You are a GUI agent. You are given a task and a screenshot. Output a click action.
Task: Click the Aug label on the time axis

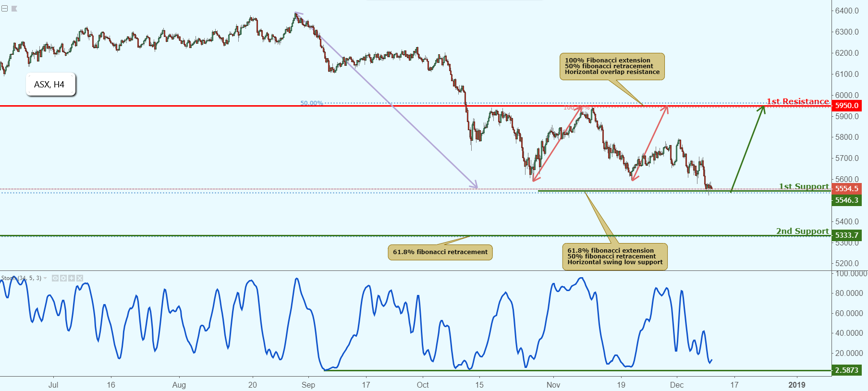(179, 385)
